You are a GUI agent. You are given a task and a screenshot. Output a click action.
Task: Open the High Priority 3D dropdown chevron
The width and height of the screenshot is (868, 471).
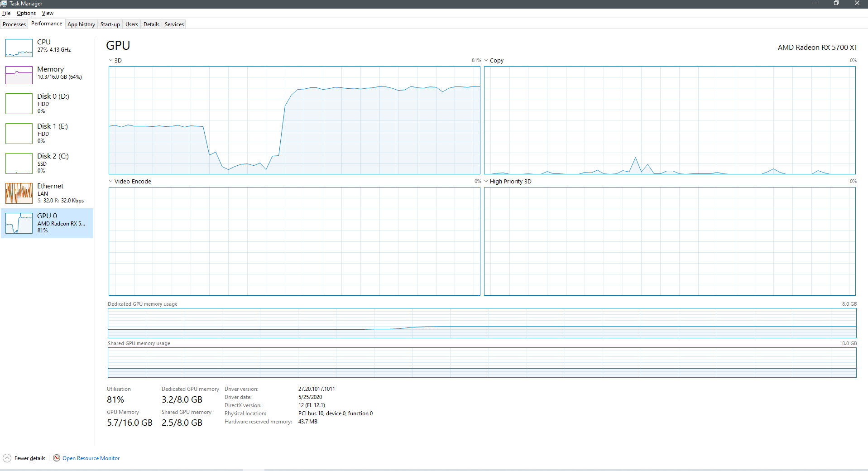(x=486, y=181)
